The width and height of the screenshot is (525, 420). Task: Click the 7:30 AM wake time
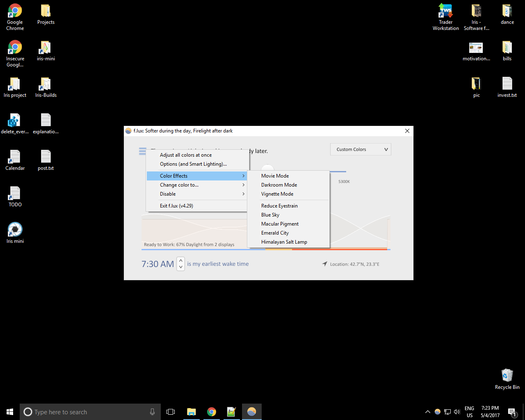click(158, 264)
